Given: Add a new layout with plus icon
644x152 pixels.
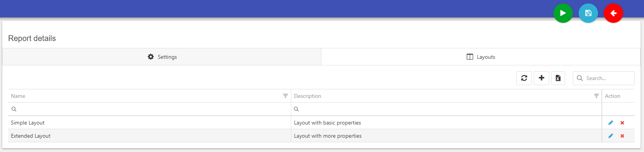Looking at the screenshot, I should pyautogui.click(x=542, y=78).
